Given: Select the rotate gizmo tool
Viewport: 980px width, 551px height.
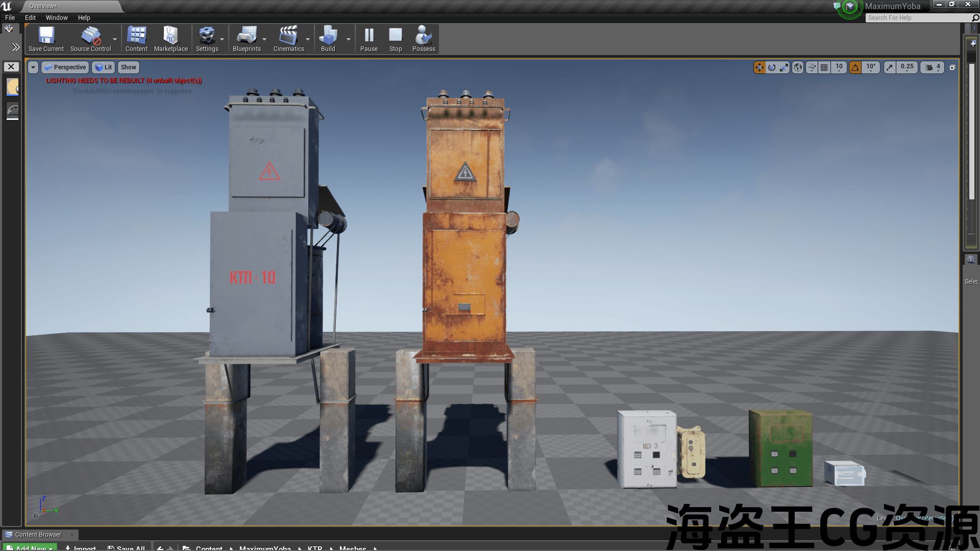Looking at the screenshot, I should (772, 67).
